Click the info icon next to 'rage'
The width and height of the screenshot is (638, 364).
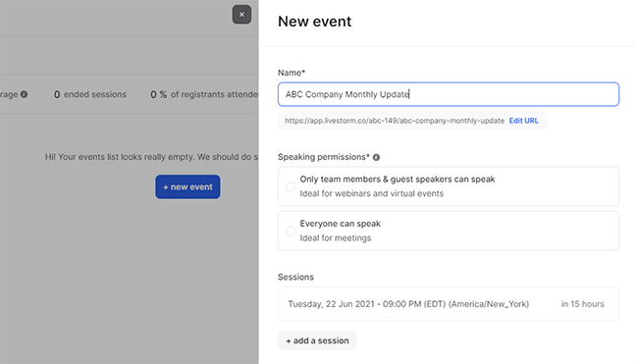pyautogui.click(x=24, y=94)
